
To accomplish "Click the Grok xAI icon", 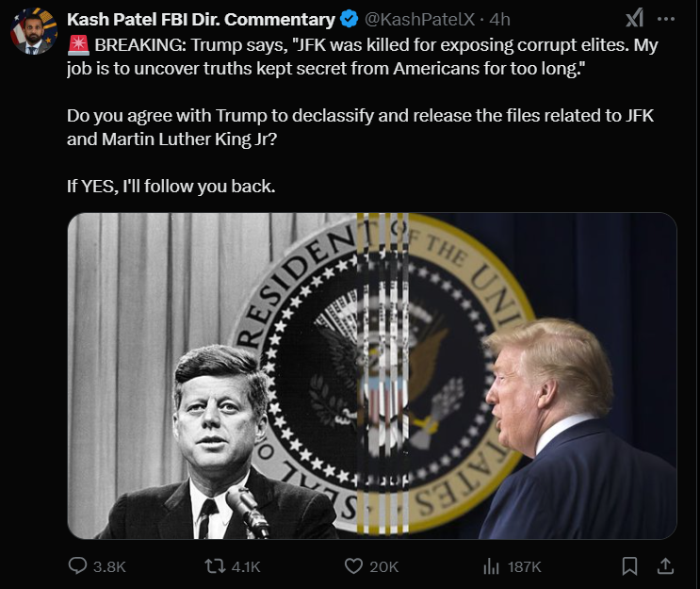I will [x=634, y=18].
